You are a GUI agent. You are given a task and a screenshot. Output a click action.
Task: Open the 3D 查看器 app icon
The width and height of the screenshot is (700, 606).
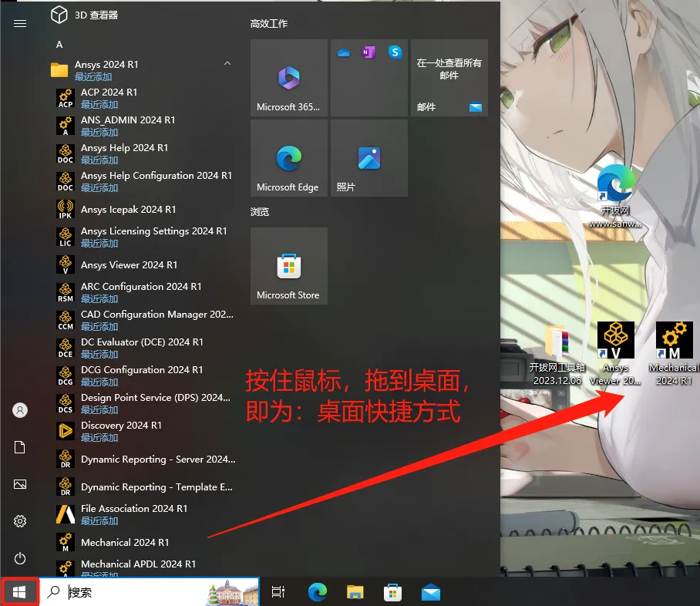59,15
